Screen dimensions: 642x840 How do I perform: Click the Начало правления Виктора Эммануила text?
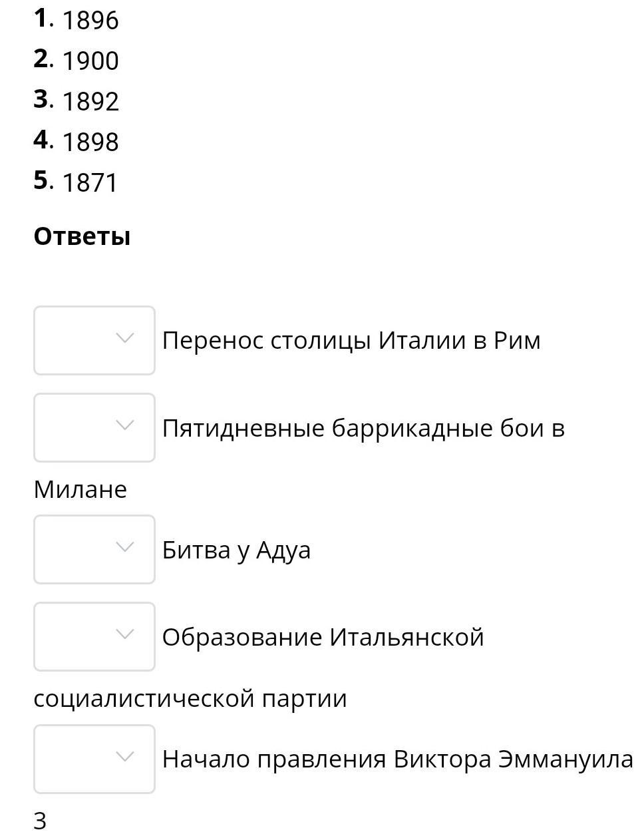[x=397, y=759]
